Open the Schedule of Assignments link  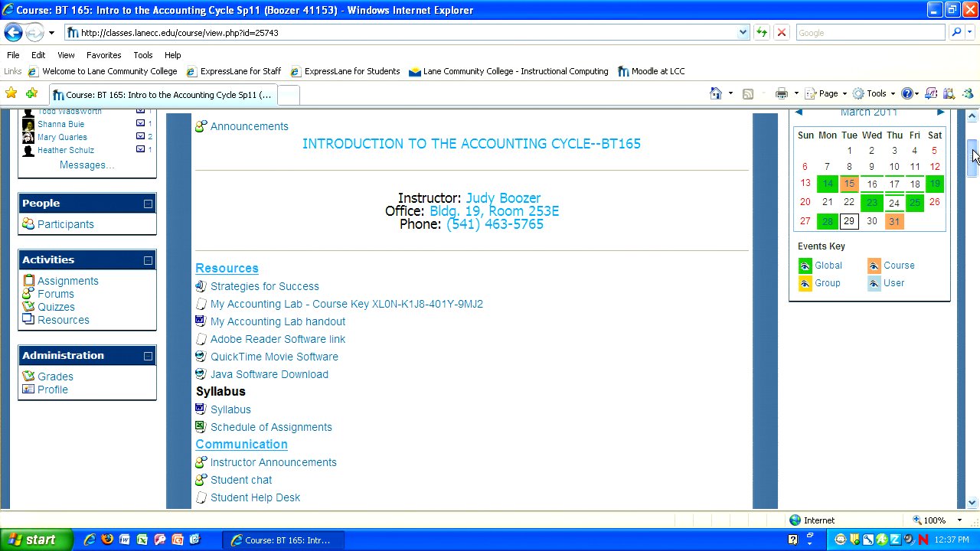pyautogui.click(x=271, y=427)
